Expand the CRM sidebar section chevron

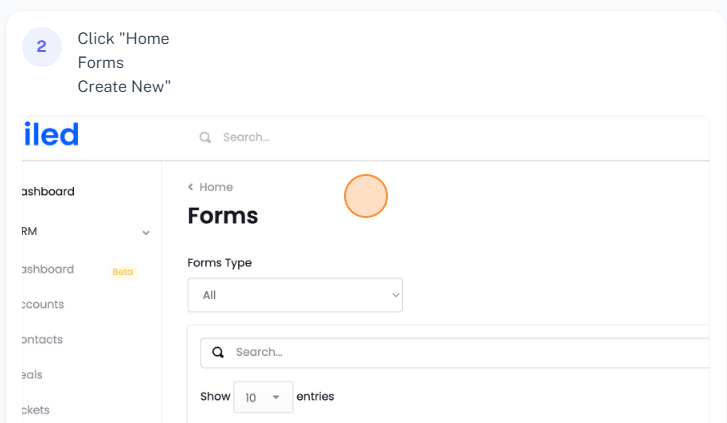[x=146, y=233]
